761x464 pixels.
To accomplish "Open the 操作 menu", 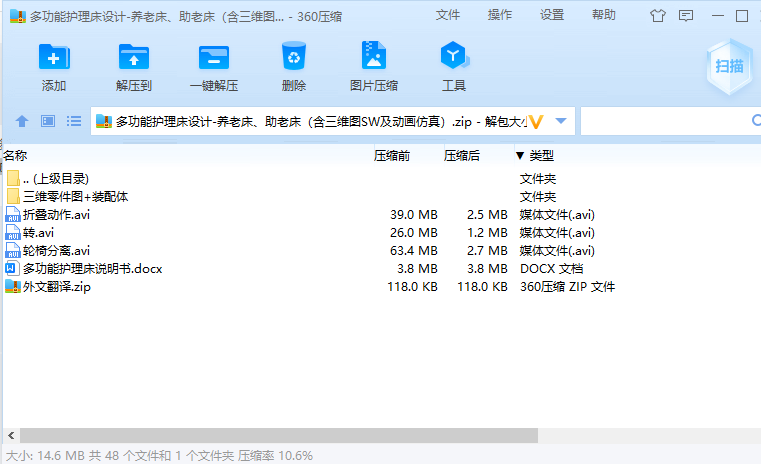I will 500,15.
